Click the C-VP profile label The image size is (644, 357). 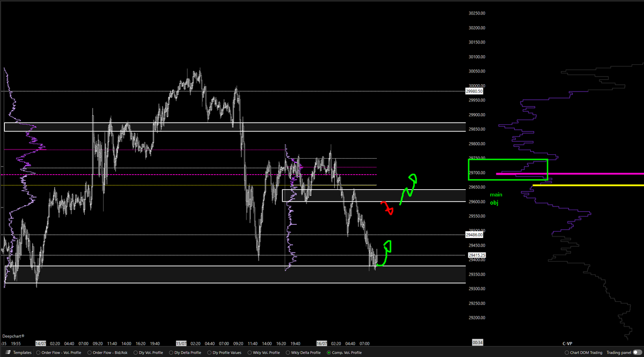coord(568,343)
